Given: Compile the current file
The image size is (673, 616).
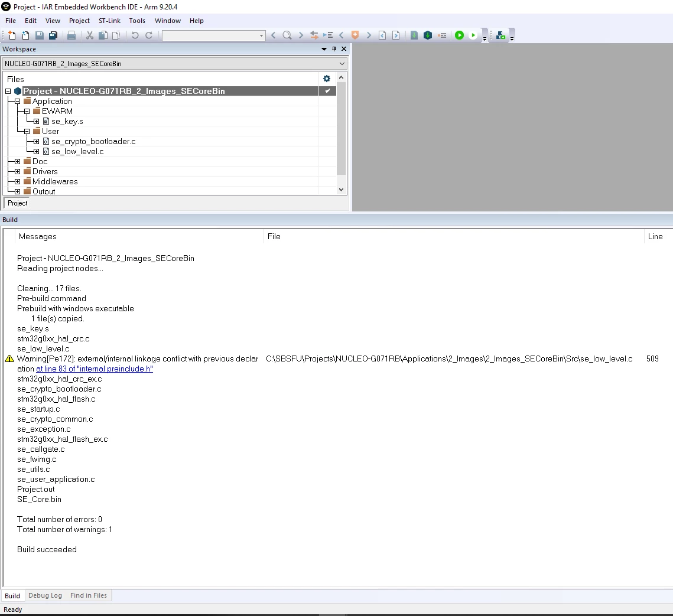Looking at the screenshot, I should [x=414, y=35].
